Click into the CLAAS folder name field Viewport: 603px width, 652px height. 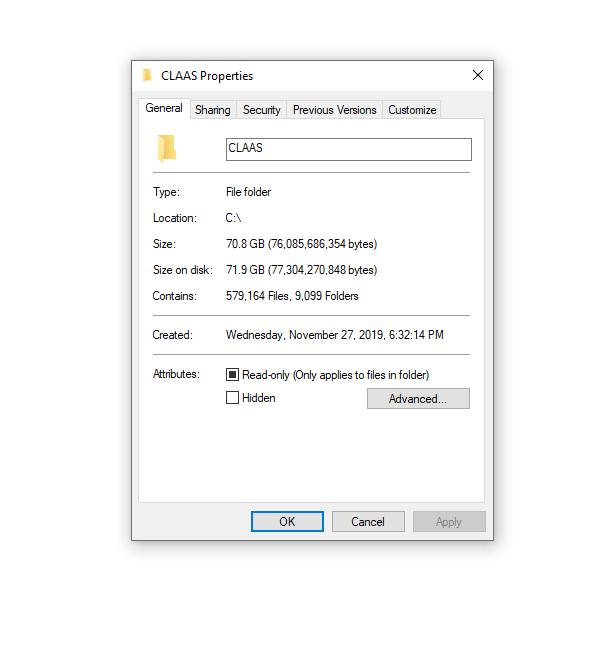point(348,149)
